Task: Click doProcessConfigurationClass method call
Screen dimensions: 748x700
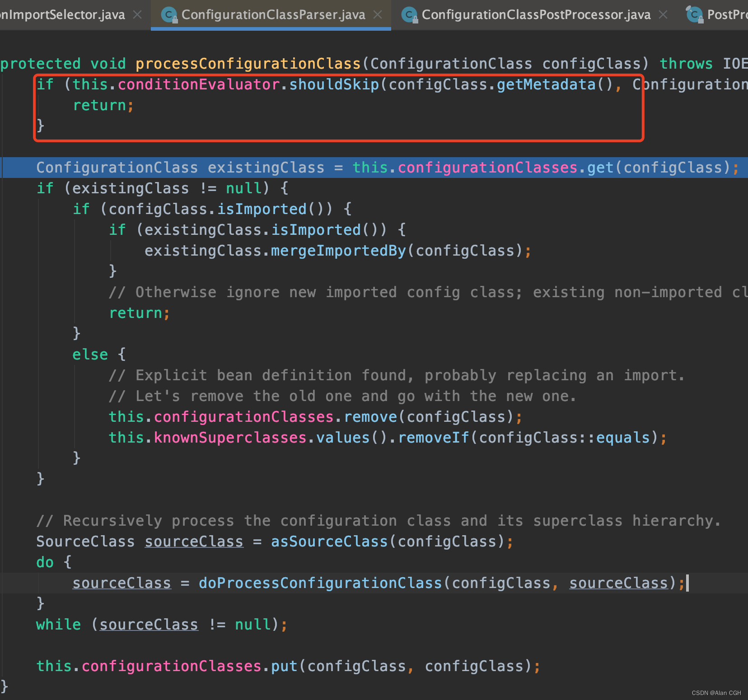Action: tap(320, 583)
